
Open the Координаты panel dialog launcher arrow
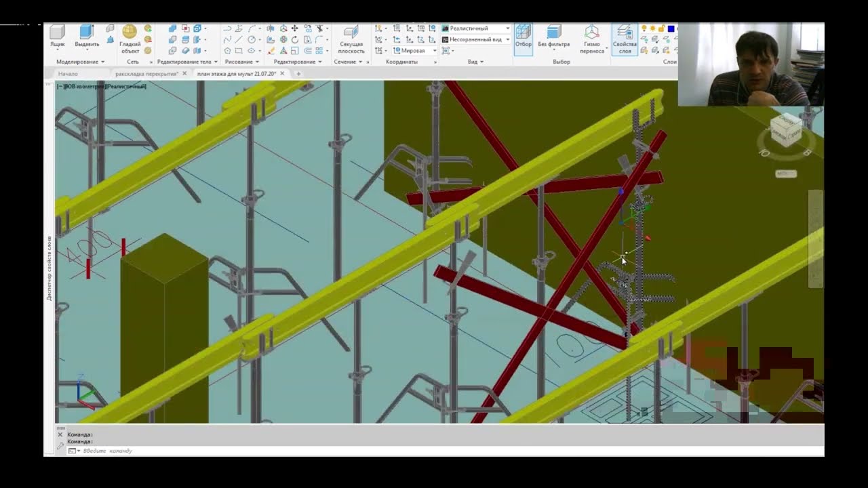(x=435, y=62)
